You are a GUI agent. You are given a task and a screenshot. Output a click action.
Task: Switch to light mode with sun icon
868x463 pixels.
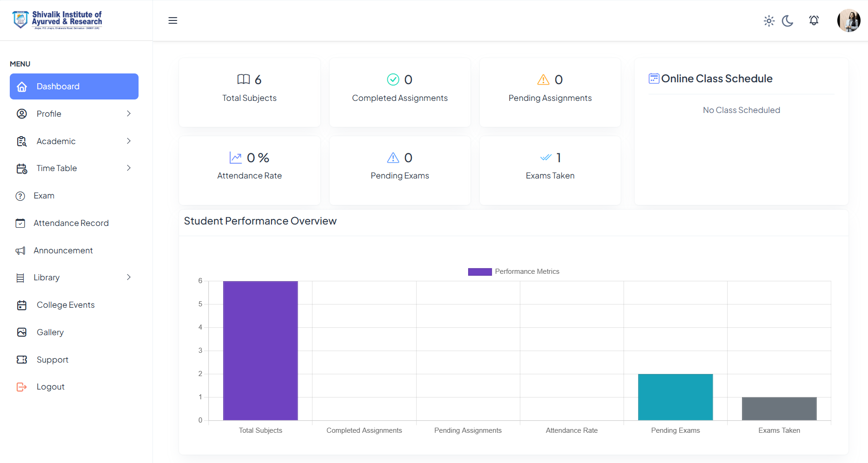(x=769, y=20)
